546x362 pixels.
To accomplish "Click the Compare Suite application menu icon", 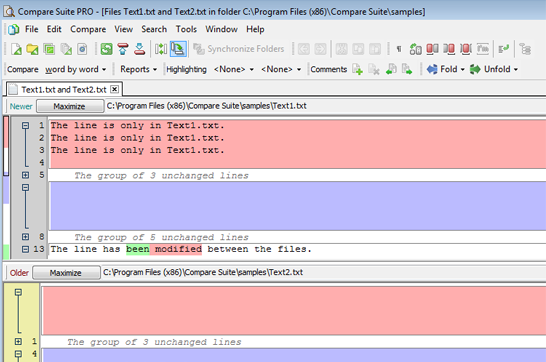I will [14, 30].
